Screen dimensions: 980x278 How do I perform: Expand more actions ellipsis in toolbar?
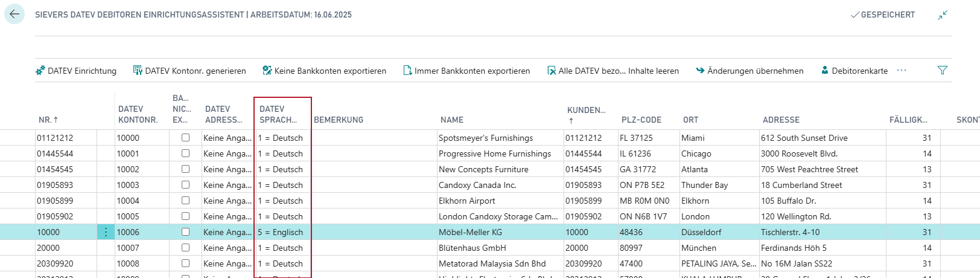click(x=902, y=71)
